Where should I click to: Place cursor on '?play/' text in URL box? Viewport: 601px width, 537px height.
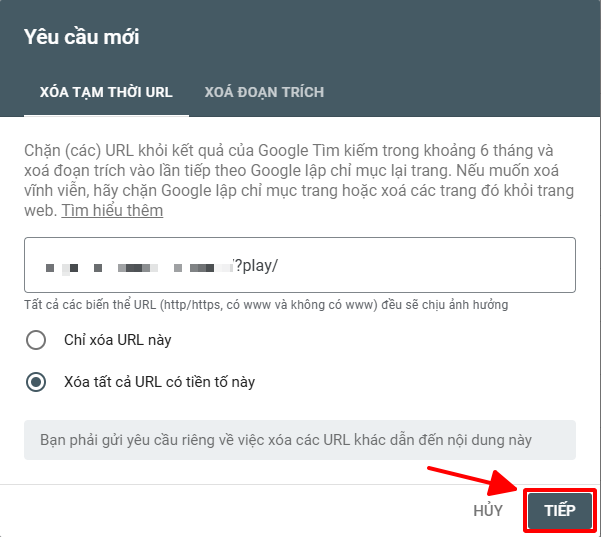pyautogui.click(x=256, y=266)
